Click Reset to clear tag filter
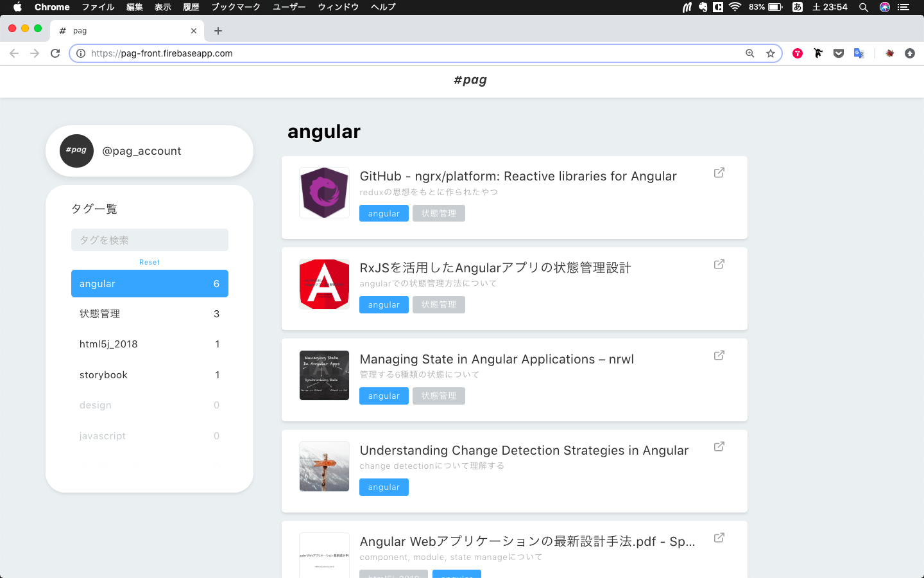The height and width of the screenshot is (578, 924). point(150,262)
